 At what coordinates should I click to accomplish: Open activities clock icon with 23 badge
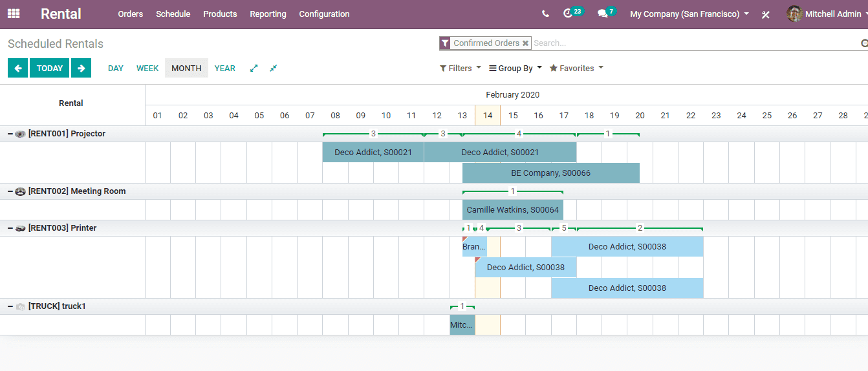pyautogui.click(x=568, y=14)
